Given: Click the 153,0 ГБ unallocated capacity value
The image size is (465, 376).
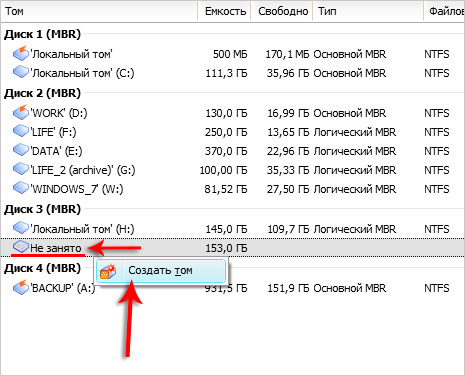Looking at the screenshot, I should tap(226, 248).
